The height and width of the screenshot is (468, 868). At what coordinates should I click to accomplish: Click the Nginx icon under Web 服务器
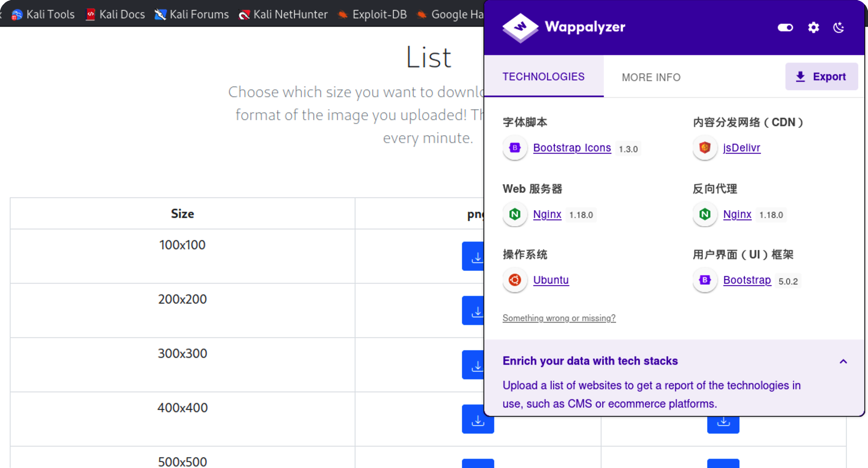(515, 214)
